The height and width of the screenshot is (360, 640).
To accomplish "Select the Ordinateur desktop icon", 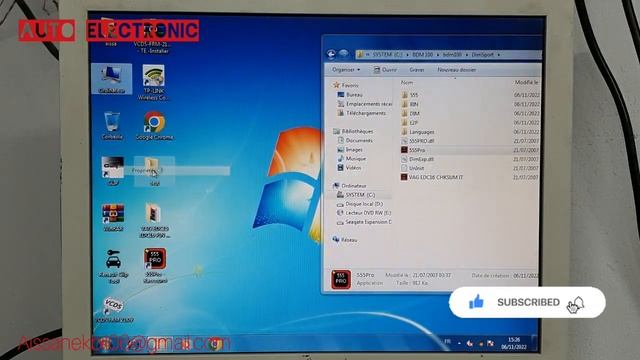I will (111, 79).
